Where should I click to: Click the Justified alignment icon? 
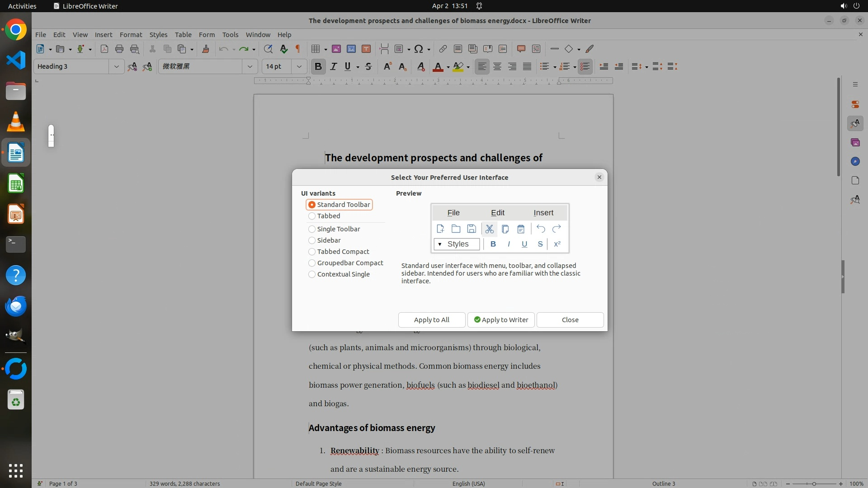point(527,66)
